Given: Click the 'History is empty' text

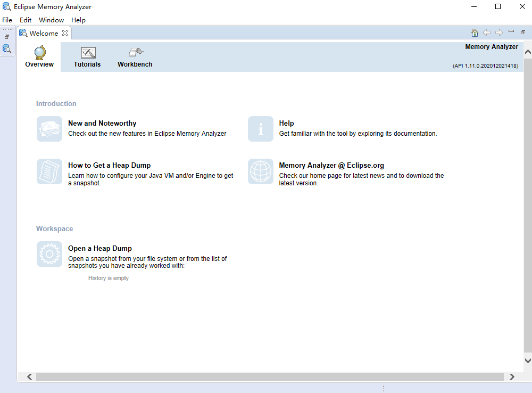Looking at the screenshot, I should pyautogui.click(x=108, y=278).
